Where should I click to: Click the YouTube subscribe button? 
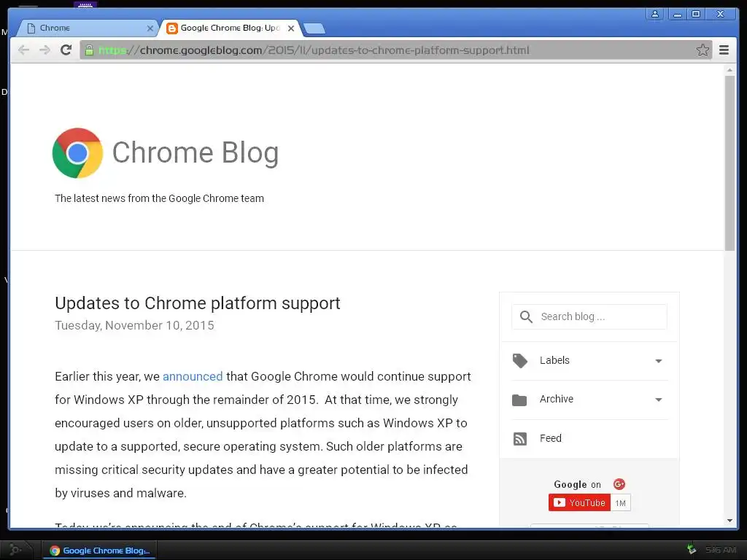point(579,503)
